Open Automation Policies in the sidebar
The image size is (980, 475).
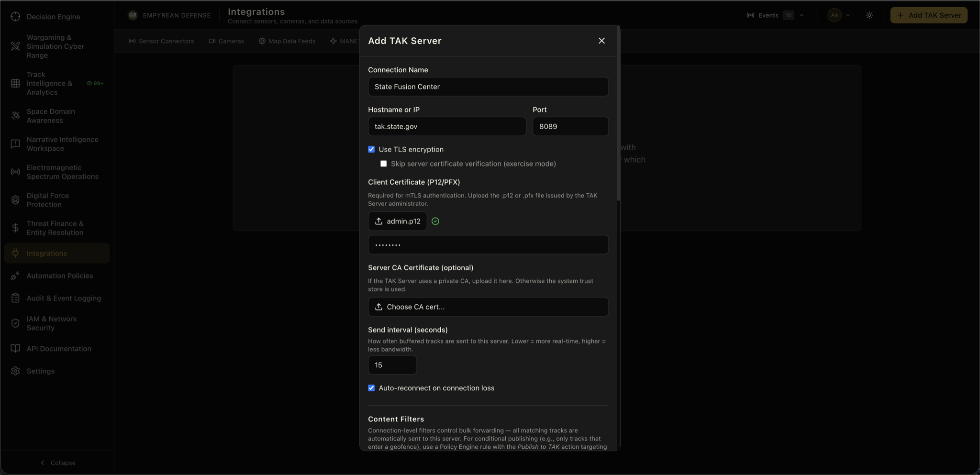[x=57, y=276]
